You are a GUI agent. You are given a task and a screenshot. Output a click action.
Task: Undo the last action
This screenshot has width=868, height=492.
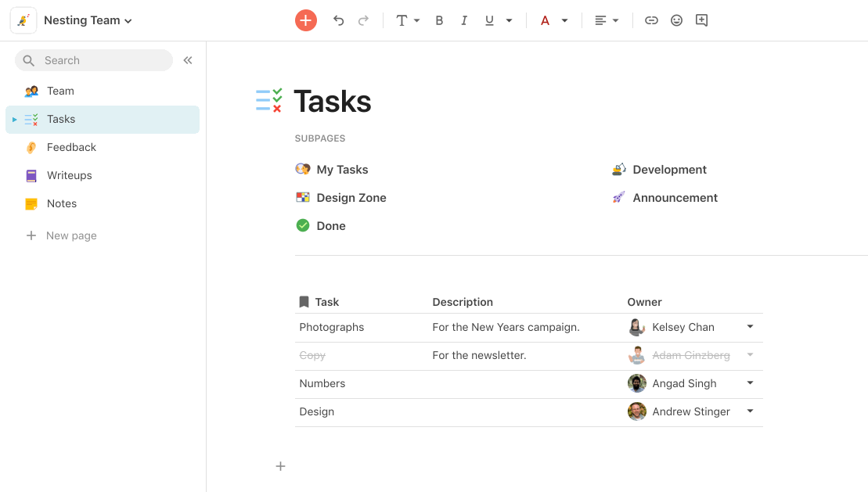click(338, 20)
